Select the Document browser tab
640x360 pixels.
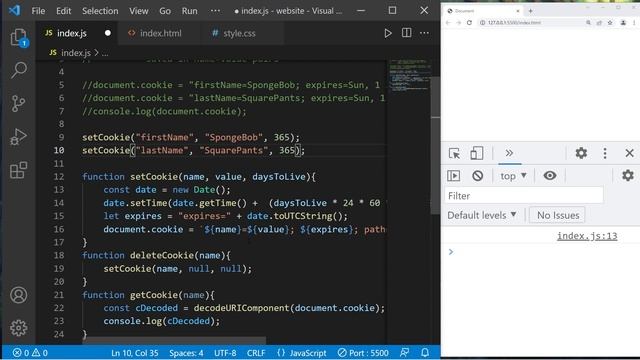coord(484,11)
